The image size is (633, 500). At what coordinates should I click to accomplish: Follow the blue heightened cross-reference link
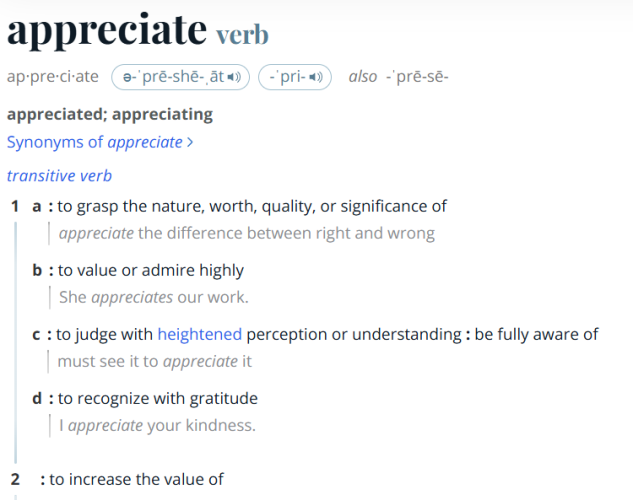pos(199,335)
